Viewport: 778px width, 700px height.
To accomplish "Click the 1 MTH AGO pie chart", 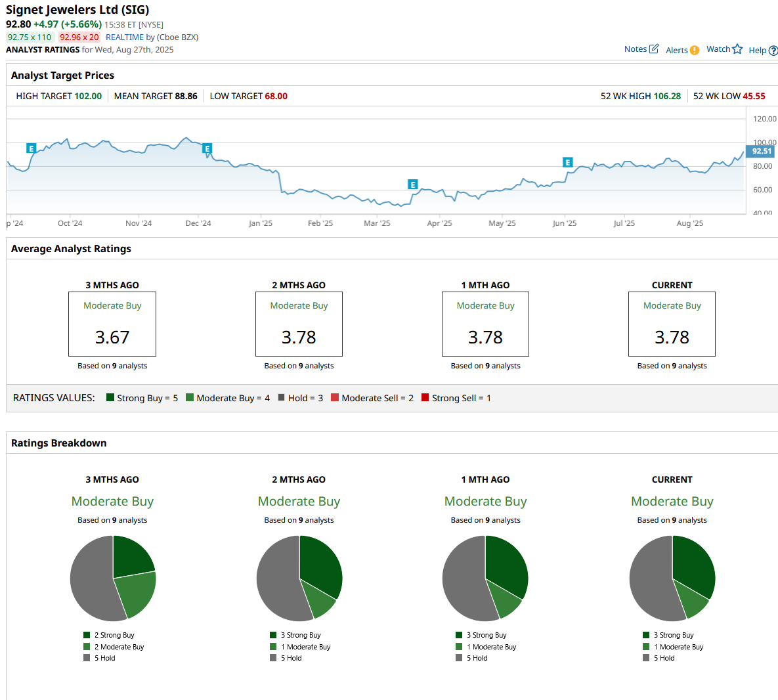I will click(x=486, y=579).
